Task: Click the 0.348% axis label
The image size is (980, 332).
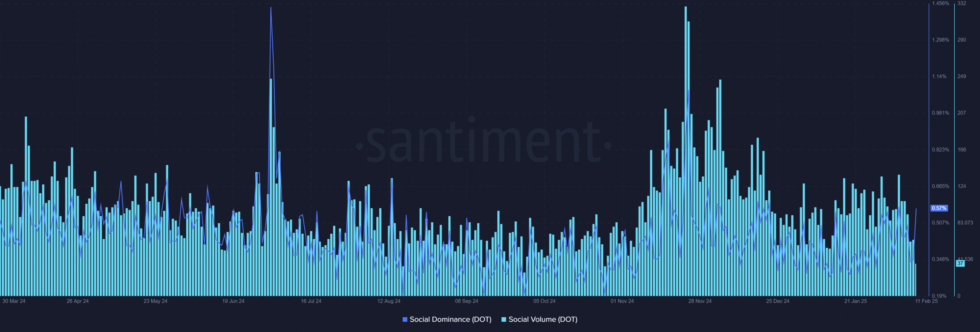Action: coord(941,259)
